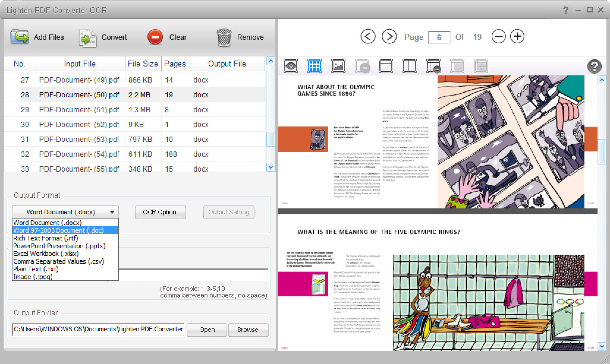610x364 pixels.
Task: Sort by Output File column header
Action: pyautogui.click(x=227, y=64)
